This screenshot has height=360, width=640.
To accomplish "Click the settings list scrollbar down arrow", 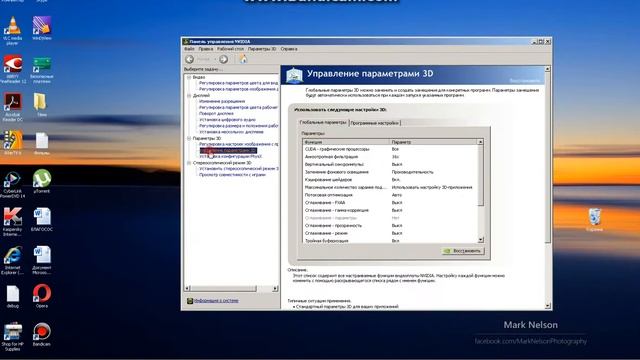I will 480,240.
